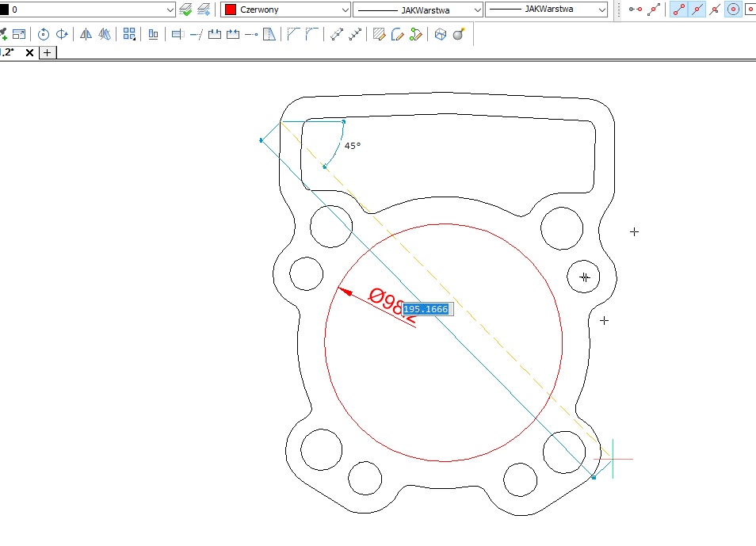Select the Fillet tool
756x546 pixels.
[312, 35]
